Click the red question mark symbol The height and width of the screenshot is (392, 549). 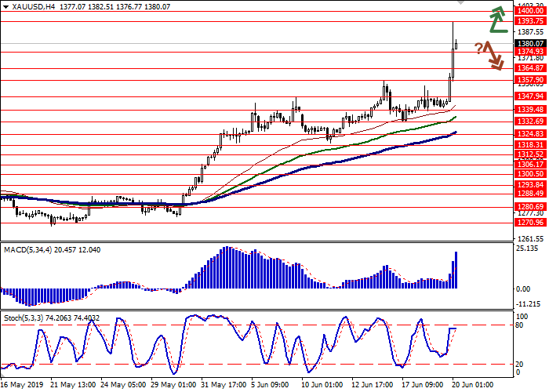[478, 49]
